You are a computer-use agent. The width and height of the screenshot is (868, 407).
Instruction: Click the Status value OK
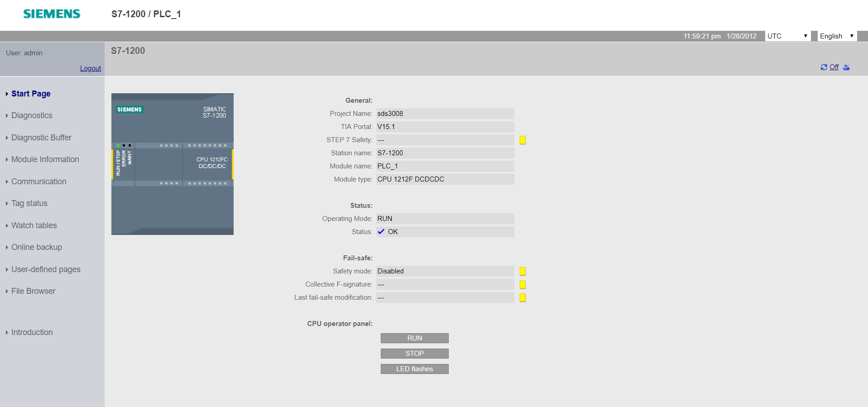coord(393,232)
